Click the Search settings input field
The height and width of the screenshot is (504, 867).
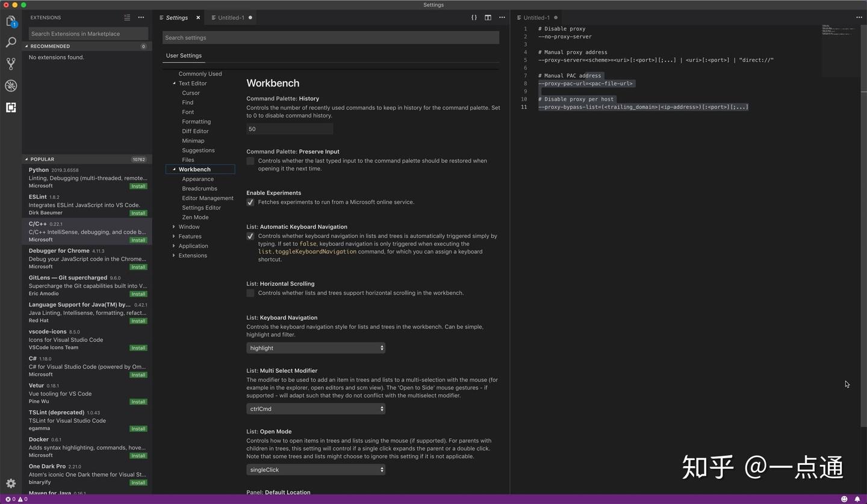pyautogui.click(x=331, y=37)
